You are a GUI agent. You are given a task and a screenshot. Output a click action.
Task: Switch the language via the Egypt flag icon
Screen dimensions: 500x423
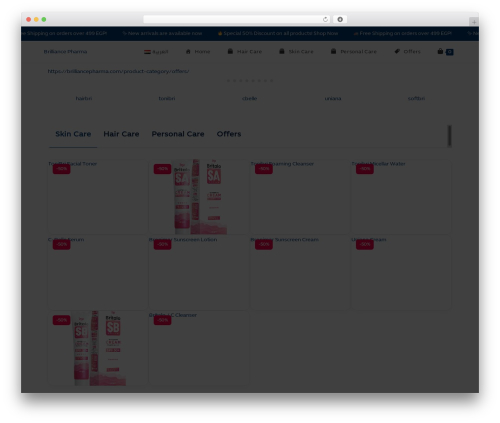pyautogui.click(x=147, y=52)
